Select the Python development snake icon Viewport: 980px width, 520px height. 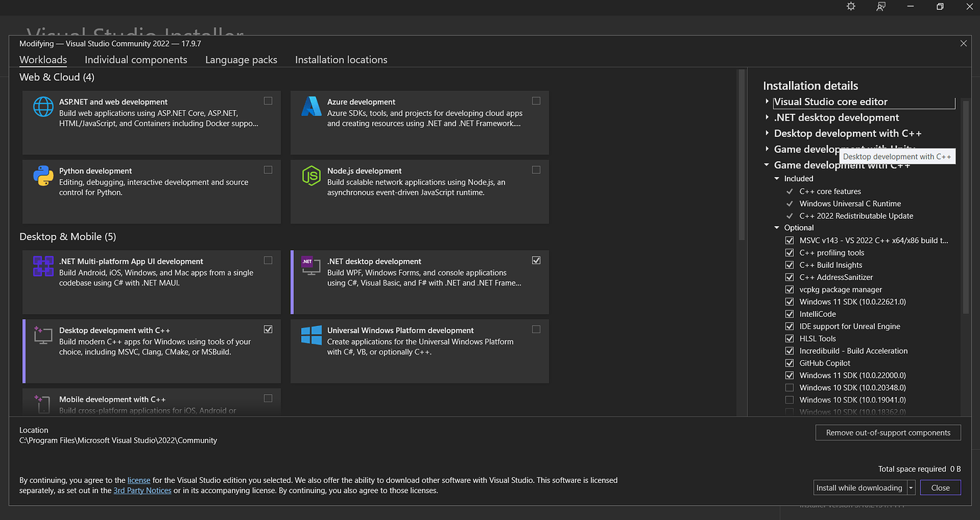click(43, 175)
